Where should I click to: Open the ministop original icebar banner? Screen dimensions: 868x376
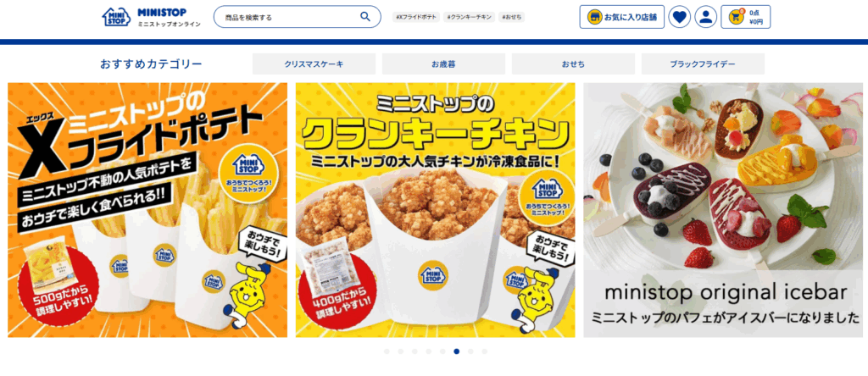723,209
